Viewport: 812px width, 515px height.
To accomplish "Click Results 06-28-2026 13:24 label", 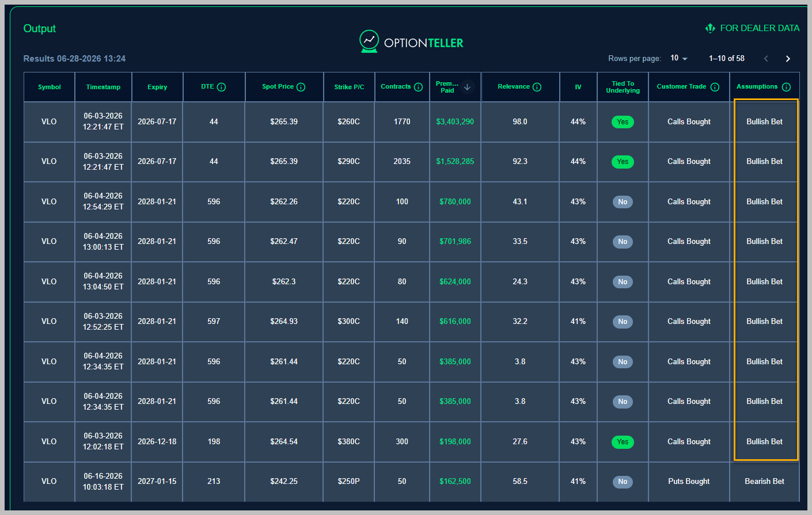I will [x=74, y=59].
